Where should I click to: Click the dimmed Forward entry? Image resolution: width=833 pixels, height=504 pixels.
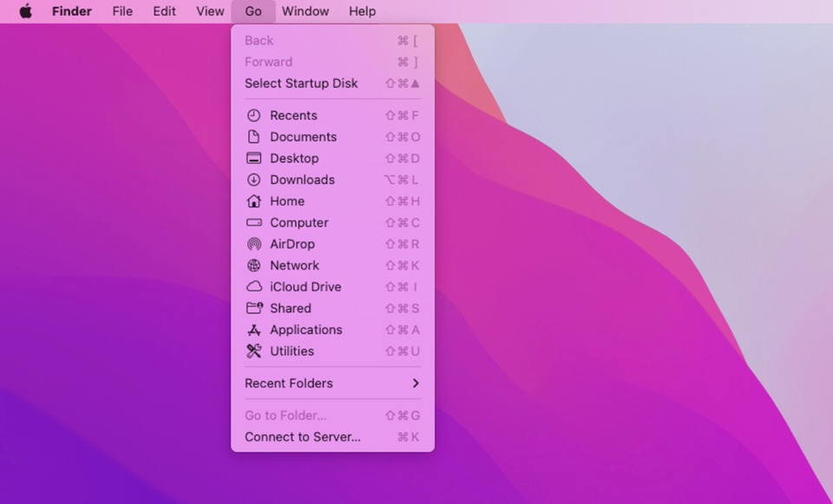[x=332, y=62]
